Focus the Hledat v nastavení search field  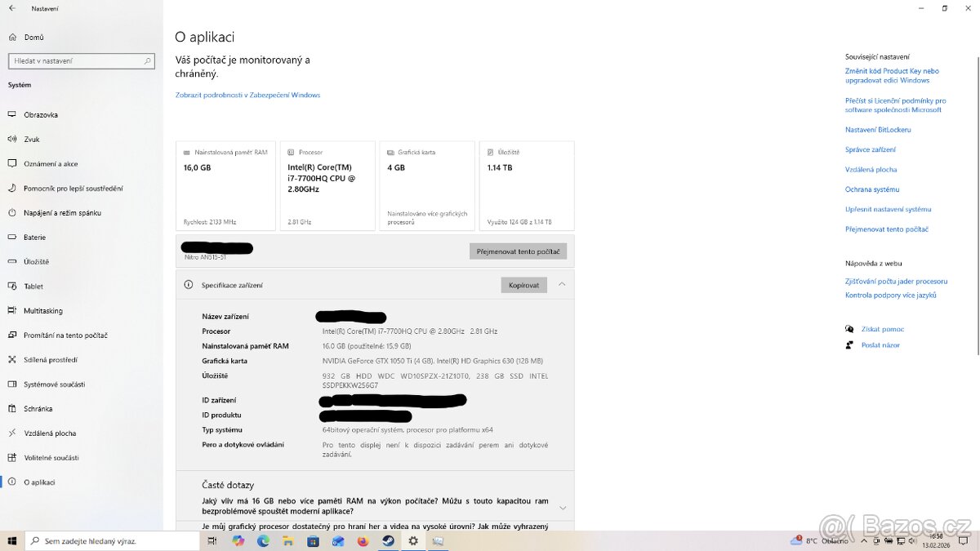point(81,61)
